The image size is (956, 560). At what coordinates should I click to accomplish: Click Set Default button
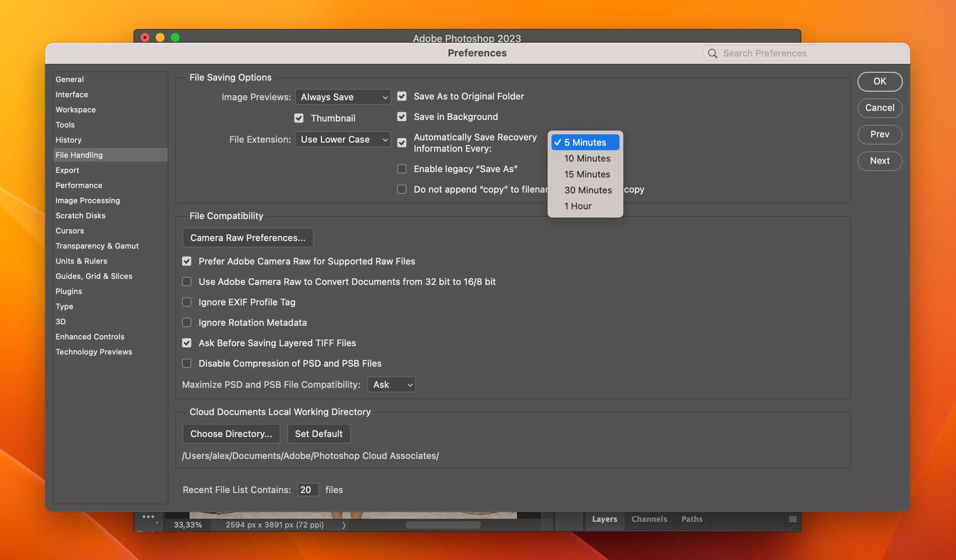pyautogui.click(x=319, y=434)
